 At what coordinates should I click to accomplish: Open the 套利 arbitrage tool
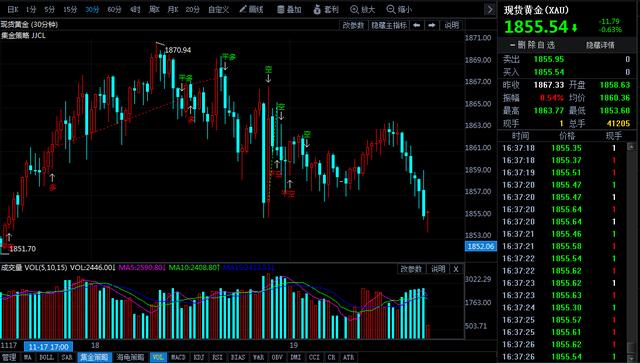(x=326, y=9)
